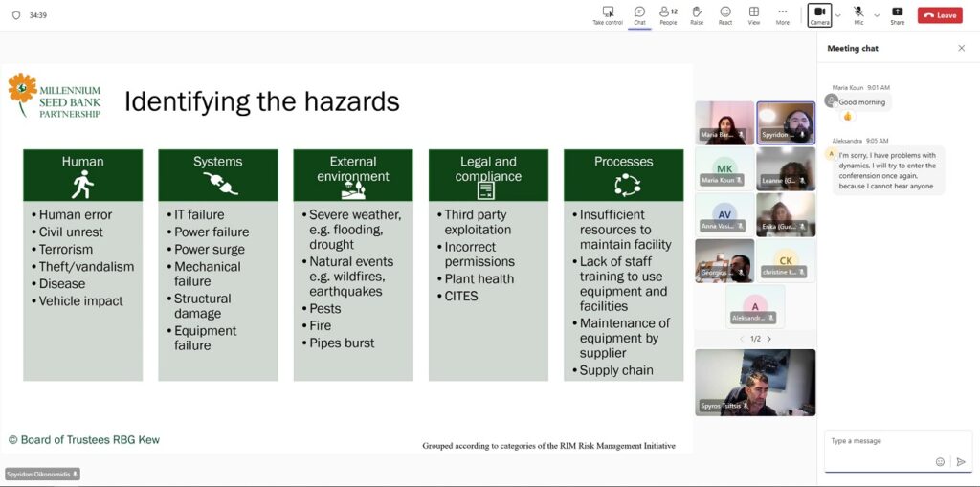This screenshot has width=980, height=487.
Task: Send the chat message with arrow icon
Action: click(961, 462)
